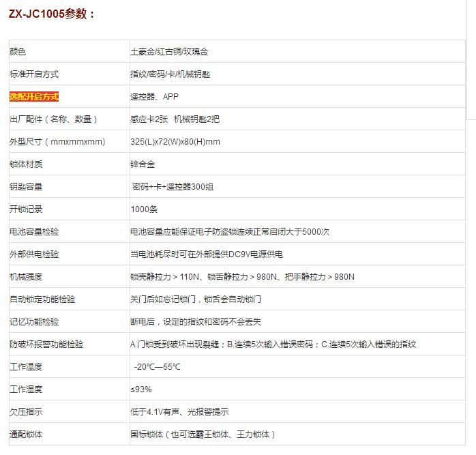Click the 遥控器、APP value cell
This screenshot has width=476, height=455.
(x=154, y=97)
